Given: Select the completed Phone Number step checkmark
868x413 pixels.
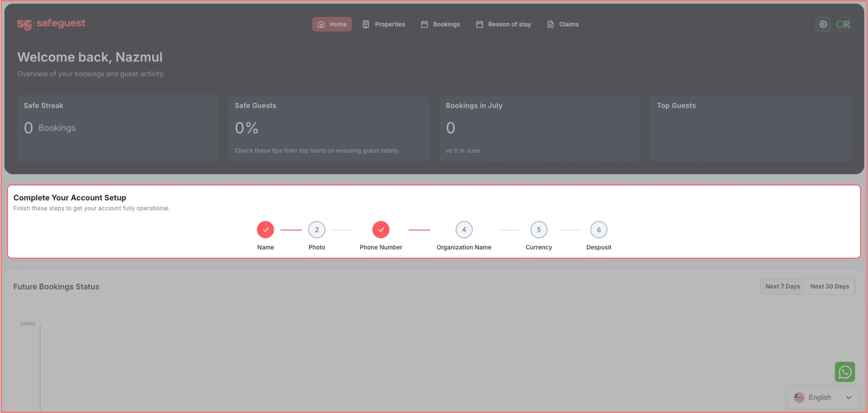Looking at the screenshot, I should pyautogui.click(x=381, y=230).
